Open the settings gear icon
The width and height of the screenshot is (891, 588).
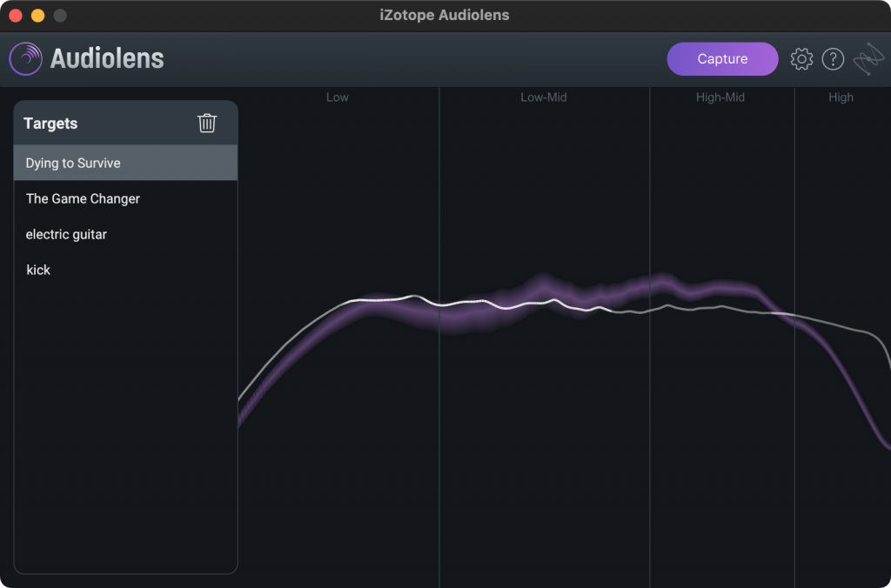tap(801, 59)
